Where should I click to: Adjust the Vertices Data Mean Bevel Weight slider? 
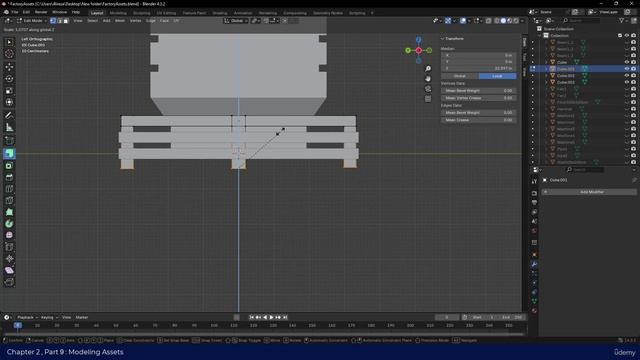pos(479,91)
